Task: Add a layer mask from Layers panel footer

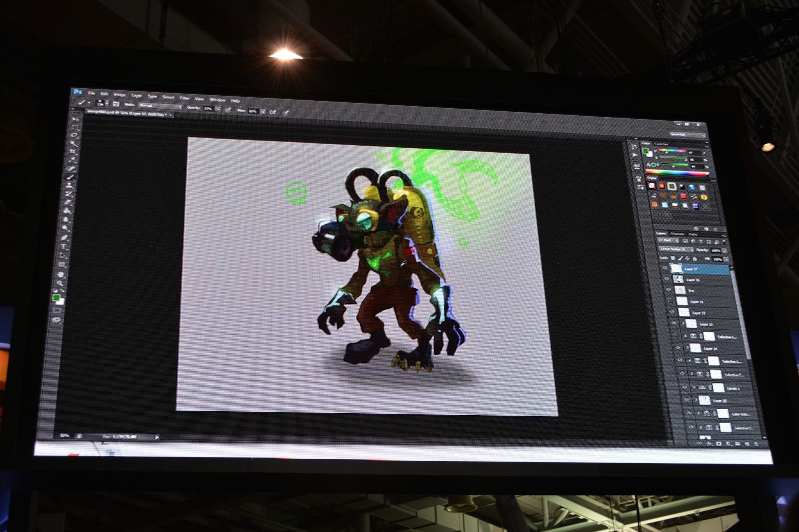Action: coord(719,443)
